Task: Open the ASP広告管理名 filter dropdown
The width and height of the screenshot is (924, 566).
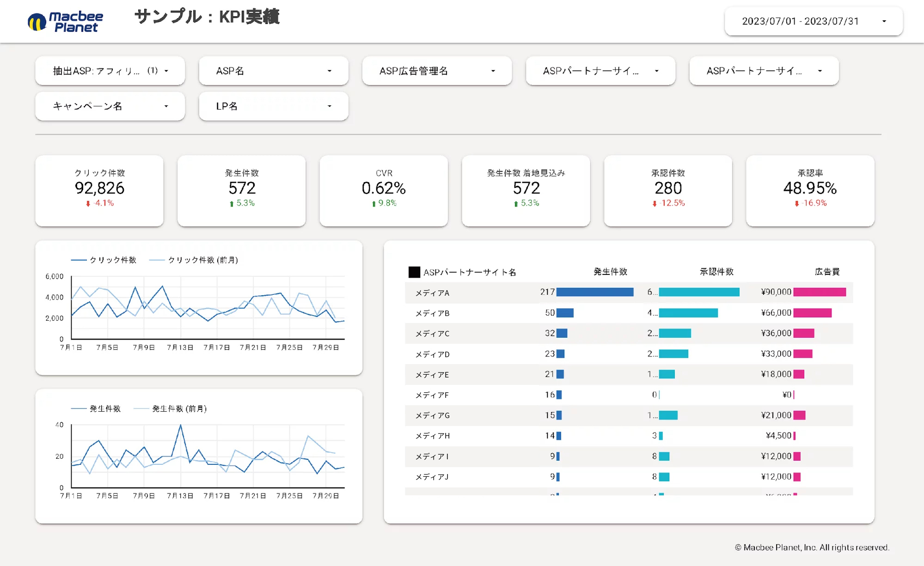Action: 437,71
